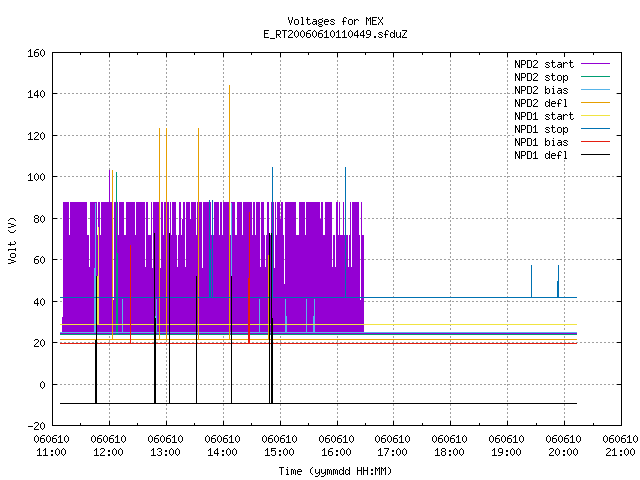Click the '060610 12:00' x-axis tick label

point(109,446)
